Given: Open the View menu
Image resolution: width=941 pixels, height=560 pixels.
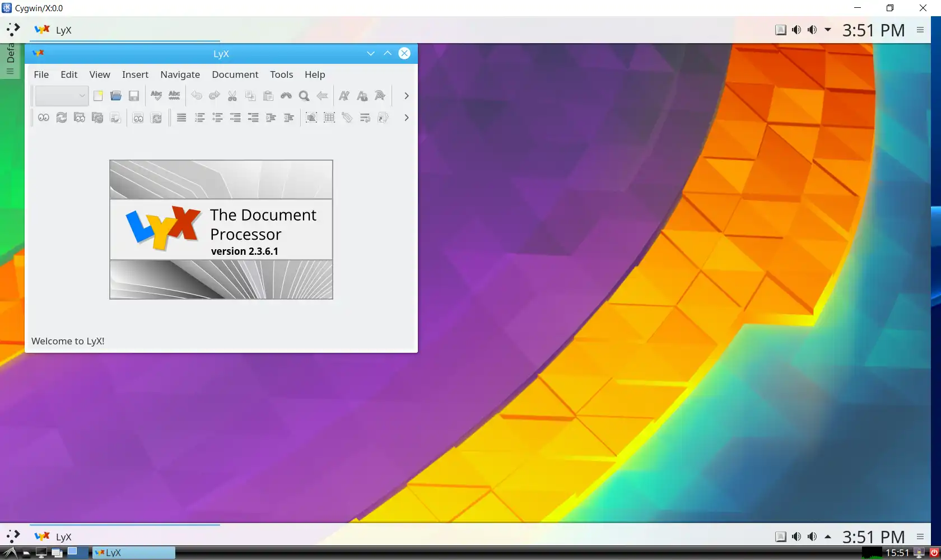Looking at the screenshot, I should pos(100,74).
